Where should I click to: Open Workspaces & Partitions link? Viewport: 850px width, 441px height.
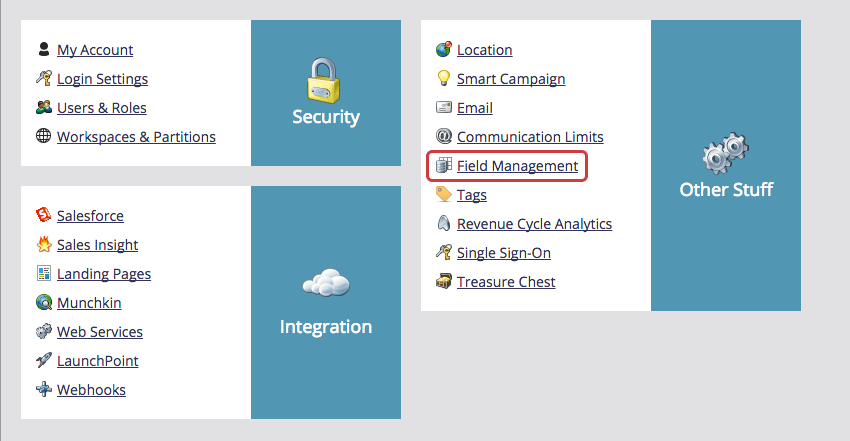coord(136,137)
